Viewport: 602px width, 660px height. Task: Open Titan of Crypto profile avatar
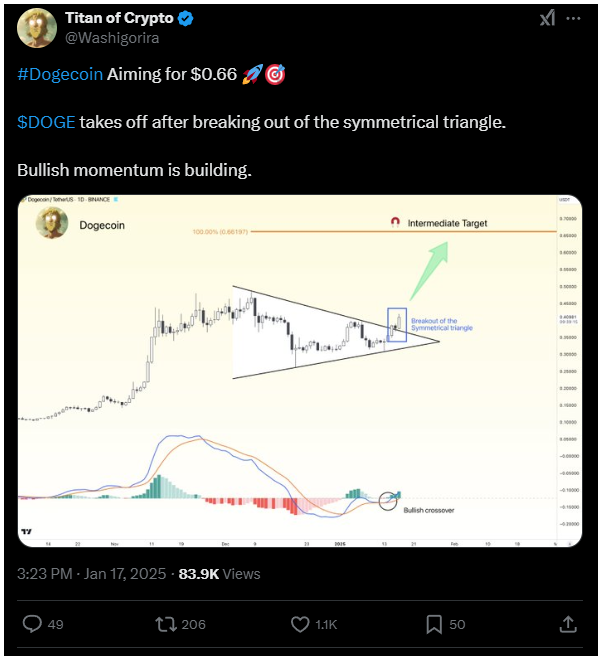click(37, 28)
